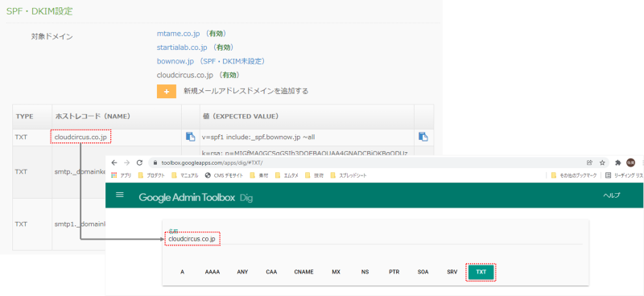This screenshot has height=296, width=644.
Task: Select the MX record type
Action: pos(336,272)
